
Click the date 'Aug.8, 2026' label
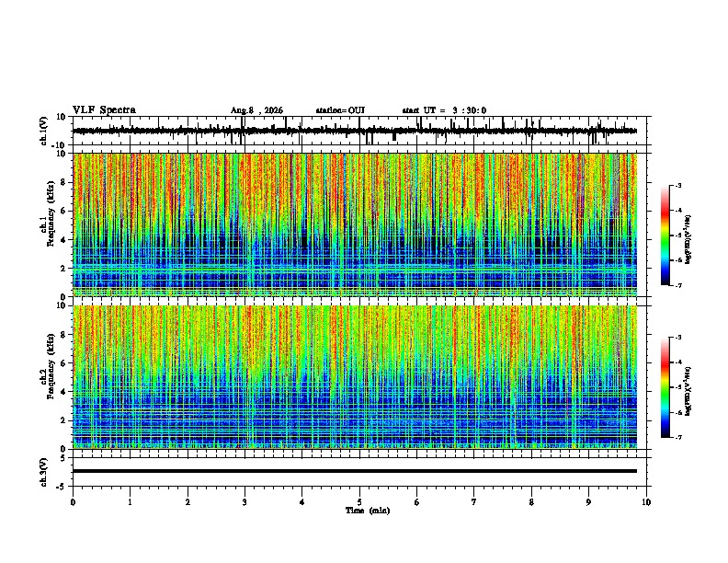256,110
